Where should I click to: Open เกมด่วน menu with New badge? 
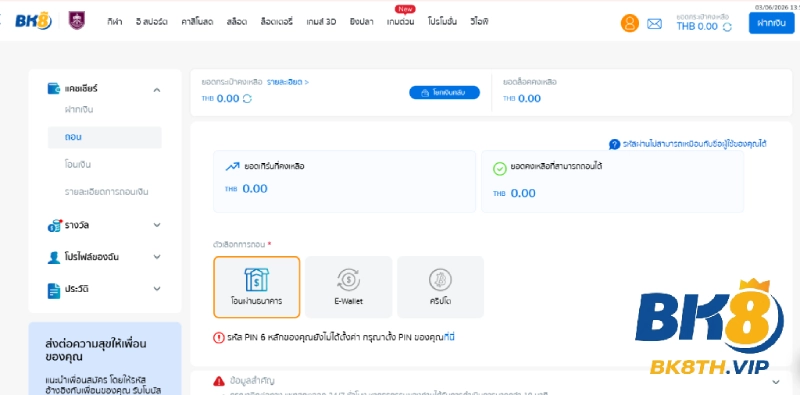click(x=401, y=22)
